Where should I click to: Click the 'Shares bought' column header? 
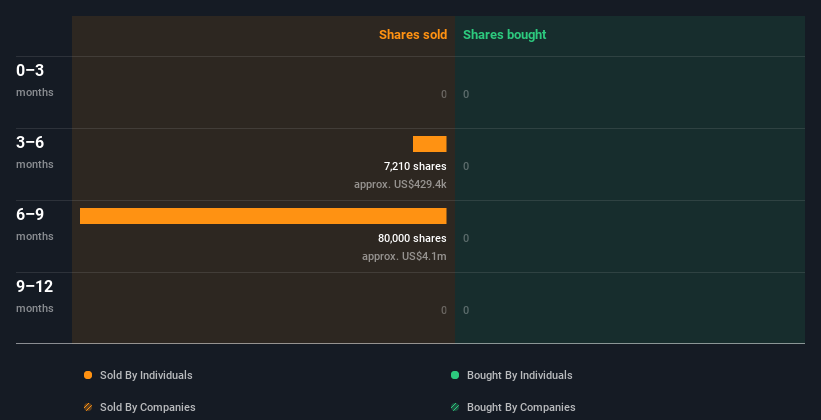point(505,35)
